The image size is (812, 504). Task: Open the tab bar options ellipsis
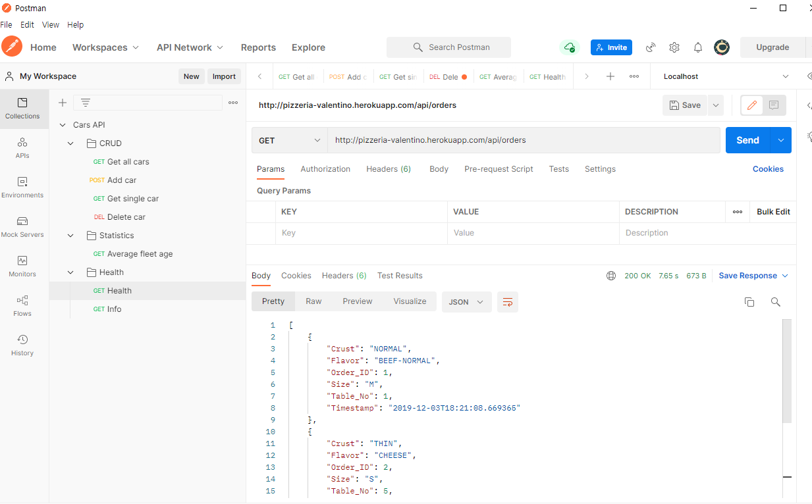pos(634,76)
